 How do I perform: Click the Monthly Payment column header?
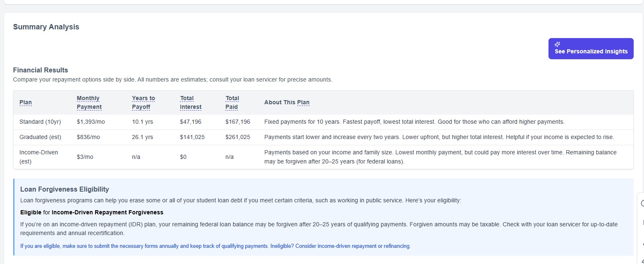pos(89,102)
